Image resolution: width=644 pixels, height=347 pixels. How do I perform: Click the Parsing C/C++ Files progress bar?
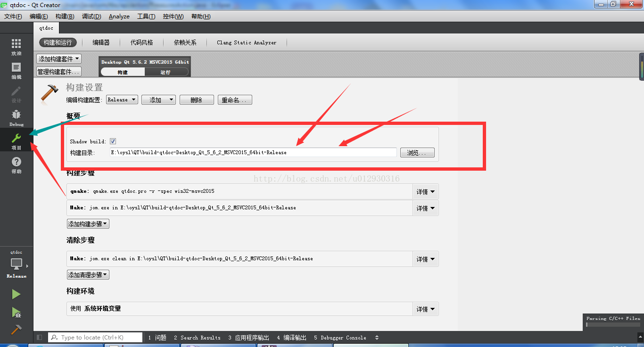click(x=613, y=325)
